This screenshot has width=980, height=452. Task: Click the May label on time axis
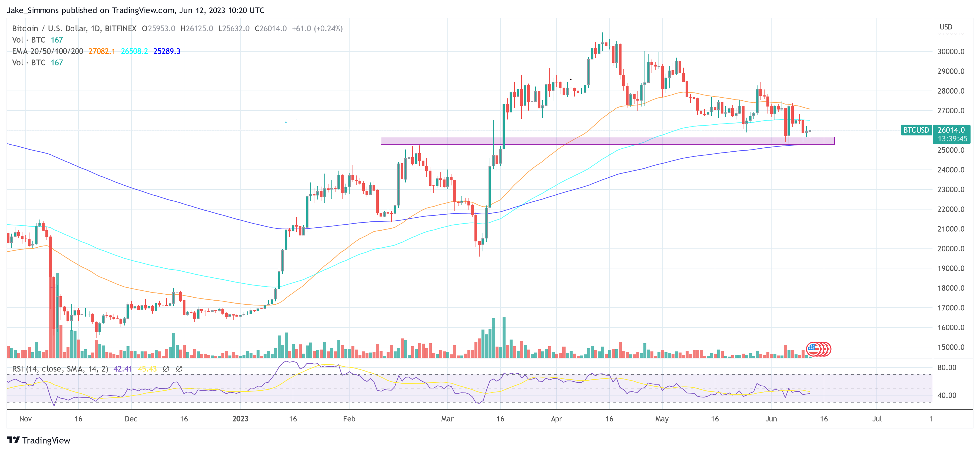pos(662,419)
